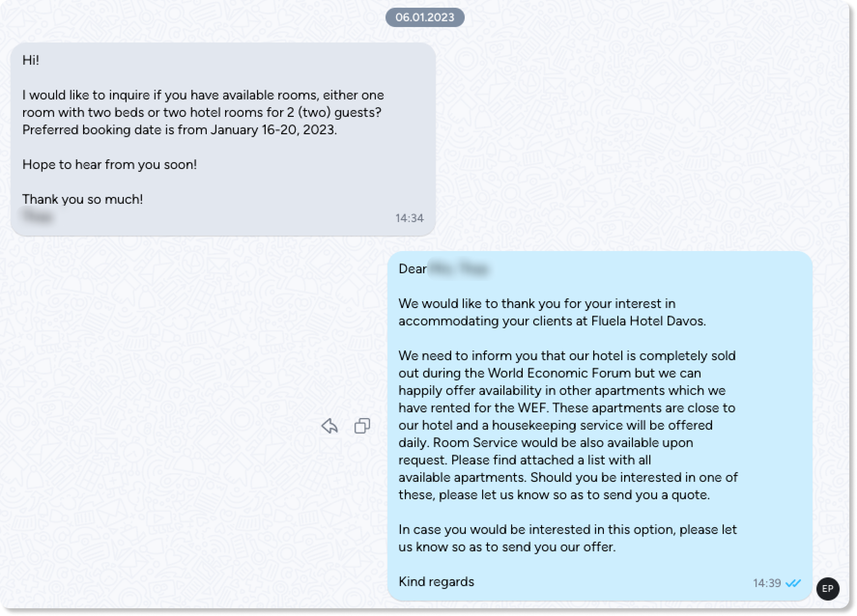
Task: Click the 'Hi!' greeting text
Action: click(31, 60)
